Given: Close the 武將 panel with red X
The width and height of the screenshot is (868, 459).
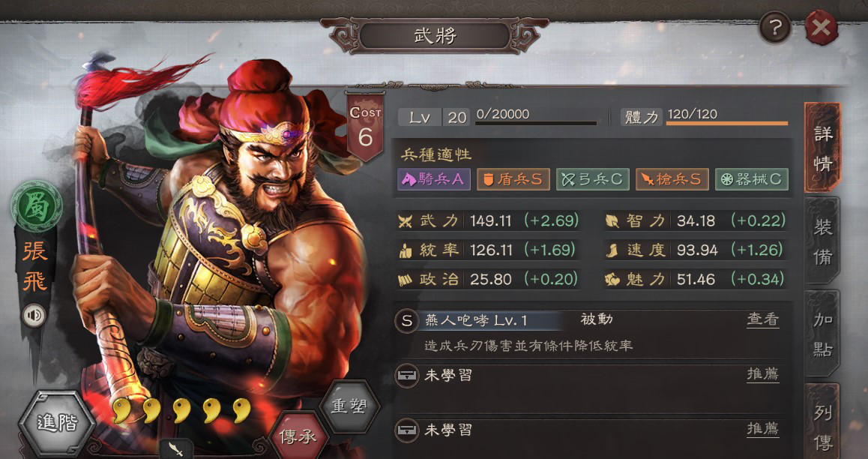Looking at the screenshot, I should [822, 28].
